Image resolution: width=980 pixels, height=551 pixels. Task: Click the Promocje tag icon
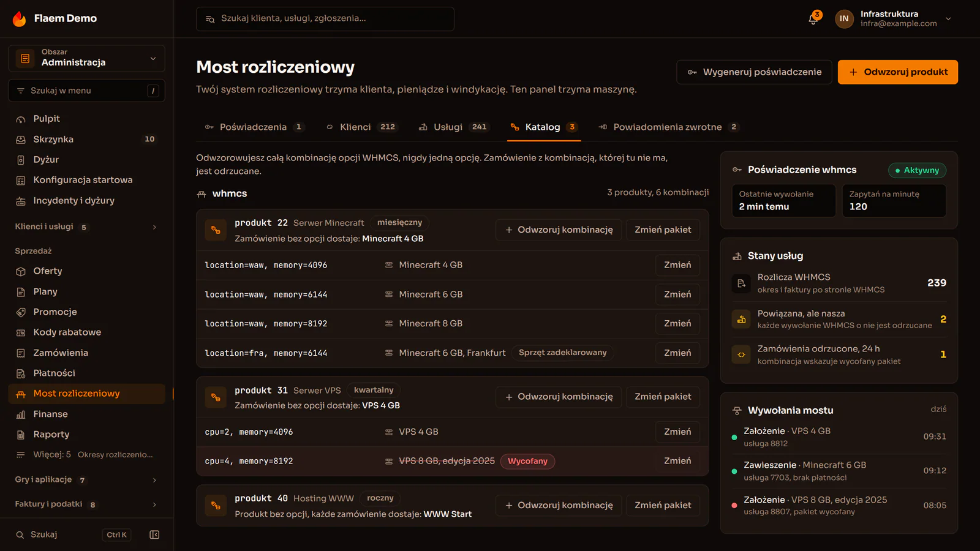pos(21,312)
